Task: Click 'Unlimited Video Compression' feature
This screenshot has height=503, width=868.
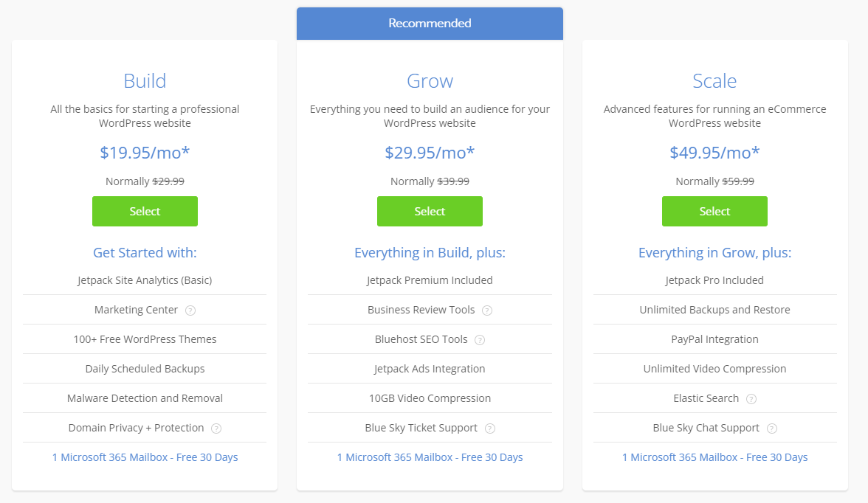Action: [x=714, y=369]
